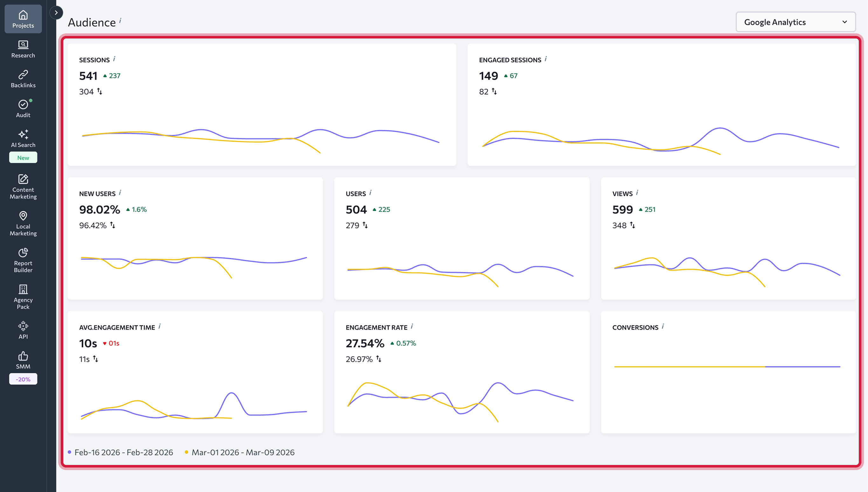Toggle the comparison swap under Users
The image size is (868, 492).
click(365, 225)
